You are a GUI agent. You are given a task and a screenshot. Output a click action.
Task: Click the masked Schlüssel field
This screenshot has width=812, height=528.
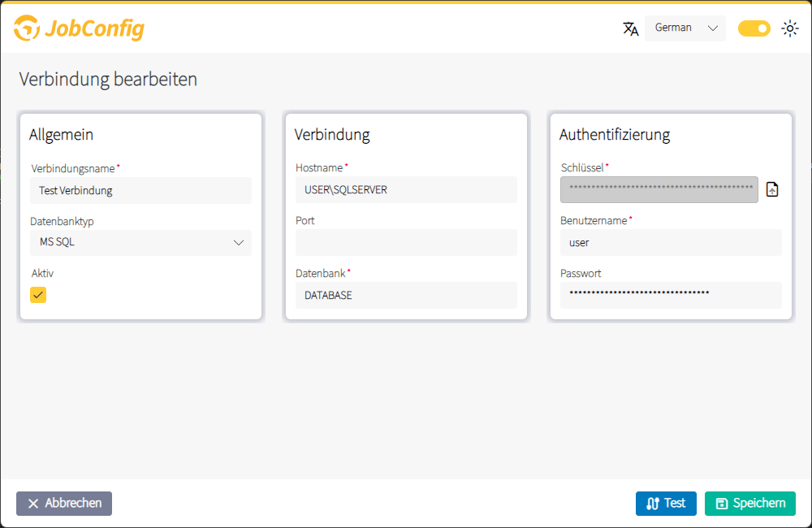coord(659,189)
